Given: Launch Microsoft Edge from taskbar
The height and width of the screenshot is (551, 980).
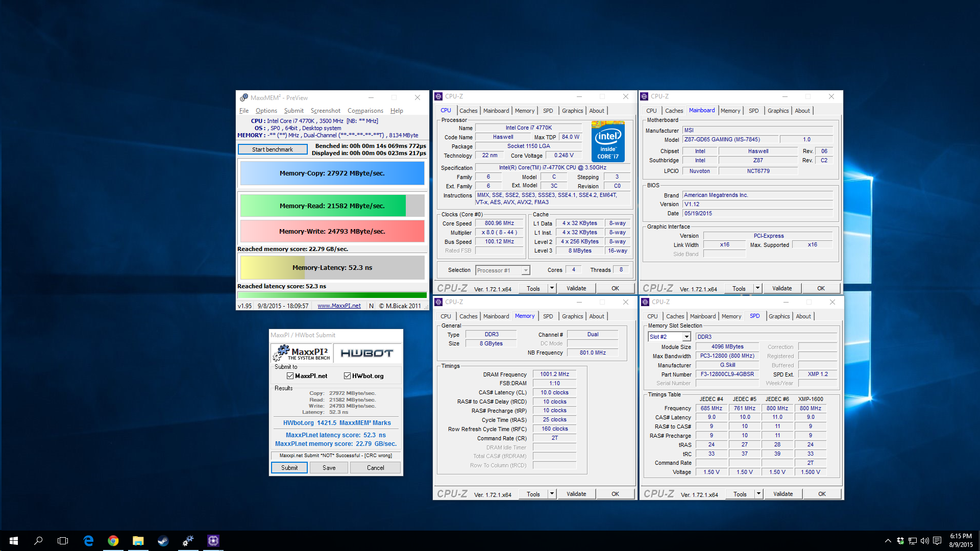Looking at the screenshot, I should click(x=88, y=541).
